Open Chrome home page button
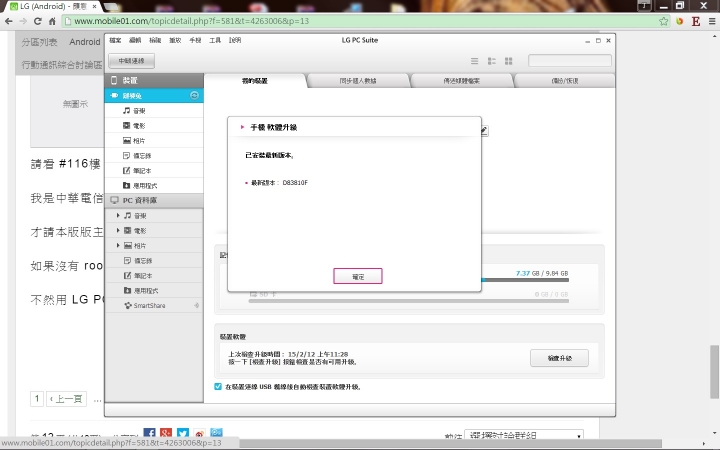The width and height of the screenshot is (720, 450). 52,21
